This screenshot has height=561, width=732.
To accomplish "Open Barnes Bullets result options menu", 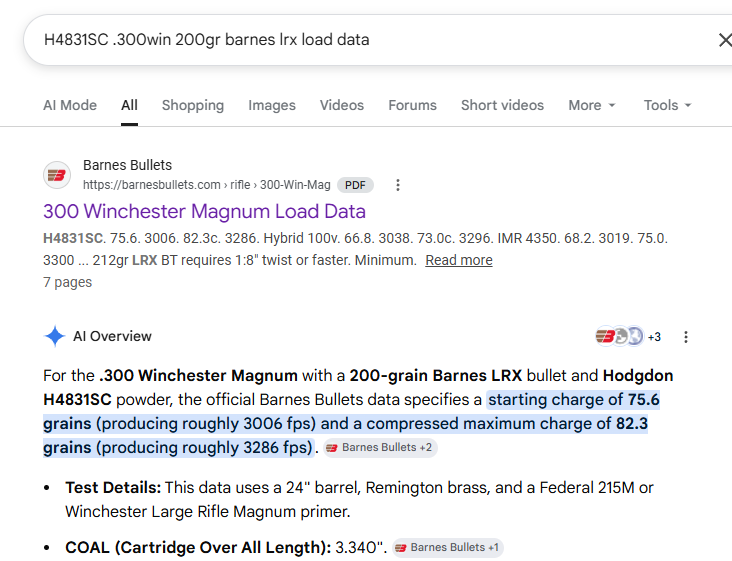I will (398, 185).
